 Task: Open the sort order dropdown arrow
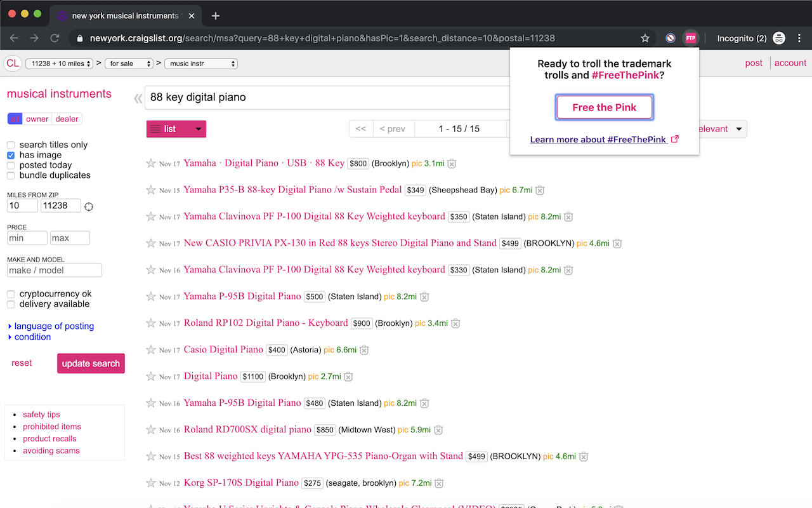click(738, 129)
